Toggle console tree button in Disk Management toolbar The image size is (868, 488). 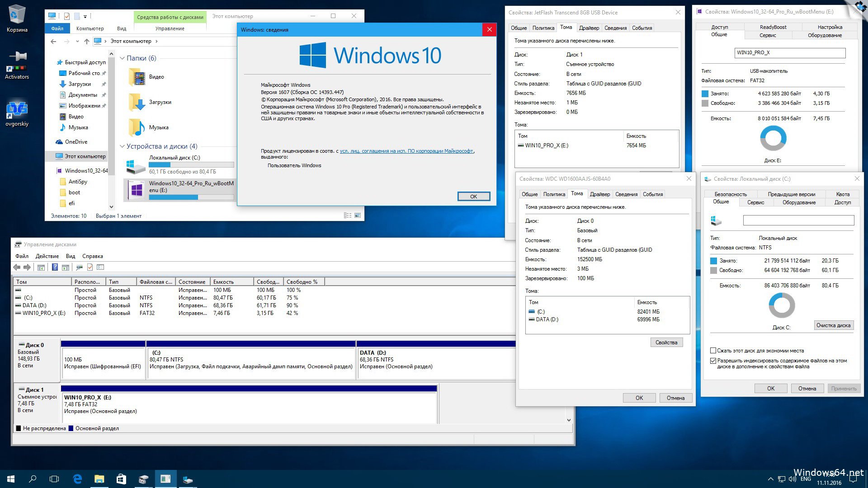click(41, 267)
